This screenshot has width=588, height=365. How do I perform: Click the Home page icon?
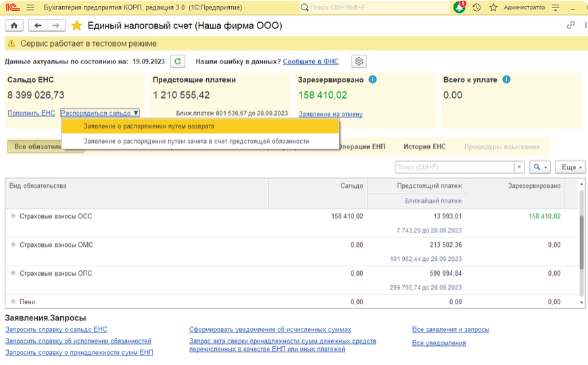tap(14, 26)
